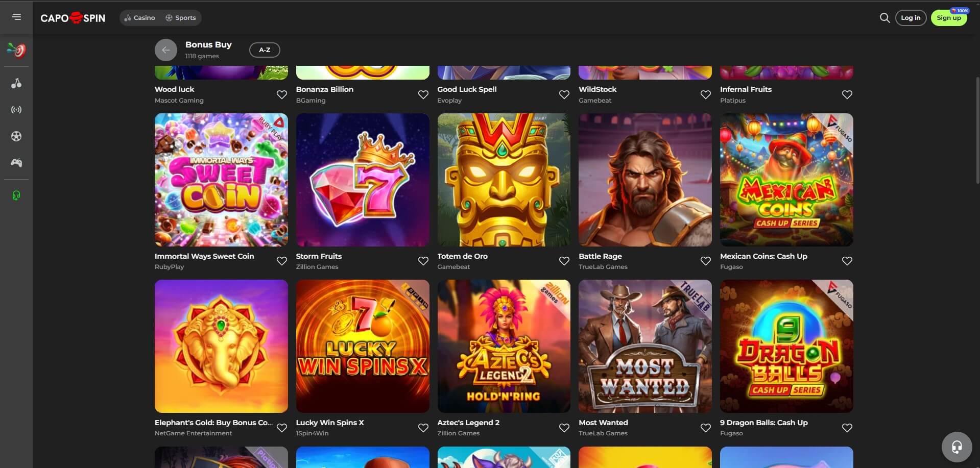Play the Most Wanted thumbnail
The width and height of the screenshot is (980, 468).
[645, 346]
